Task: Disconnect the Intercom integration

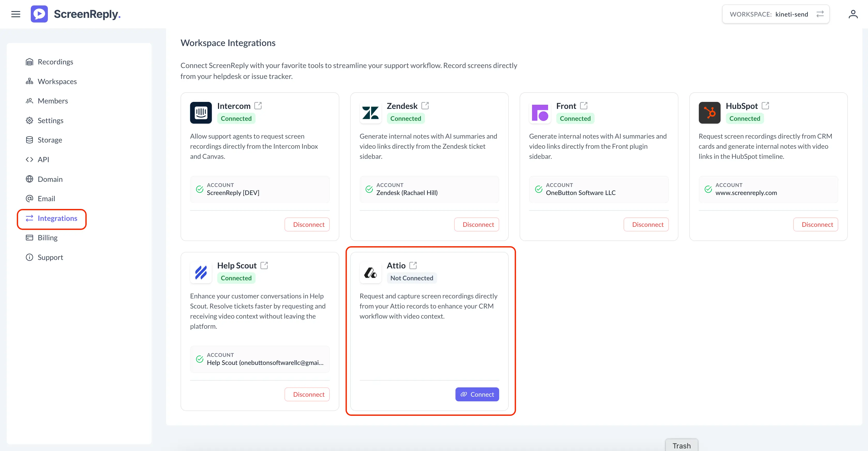Action: pos(307,225)
